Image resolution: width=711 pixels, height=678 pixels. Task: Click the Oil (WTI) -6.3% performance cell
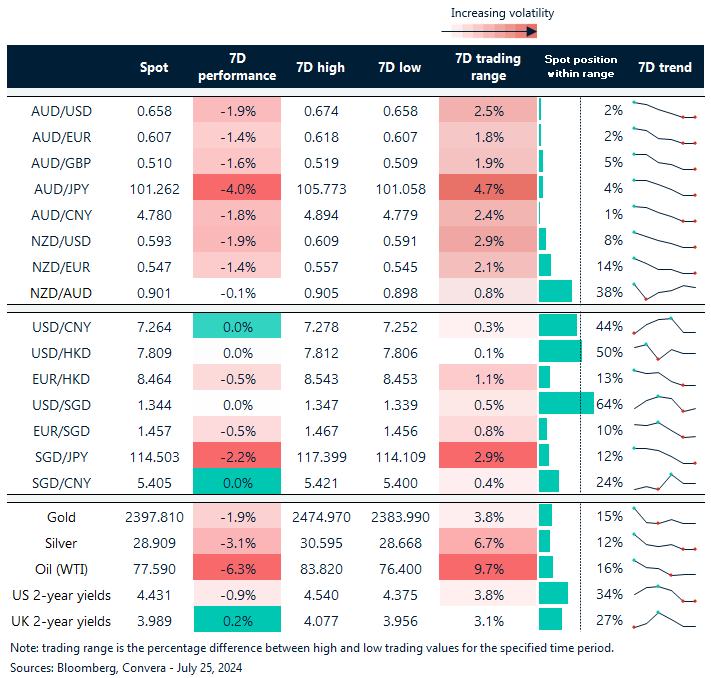pos(237,567)
